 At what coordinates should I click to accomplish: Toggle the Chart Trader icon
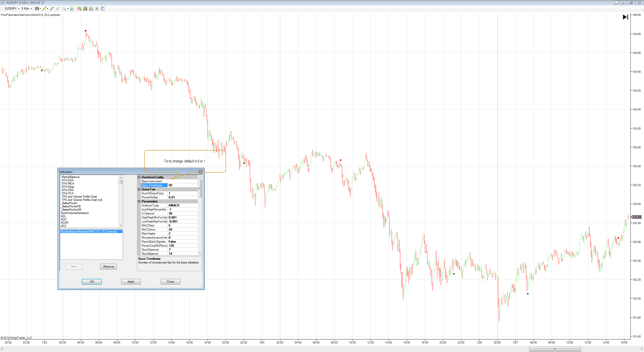click(79, 9)
